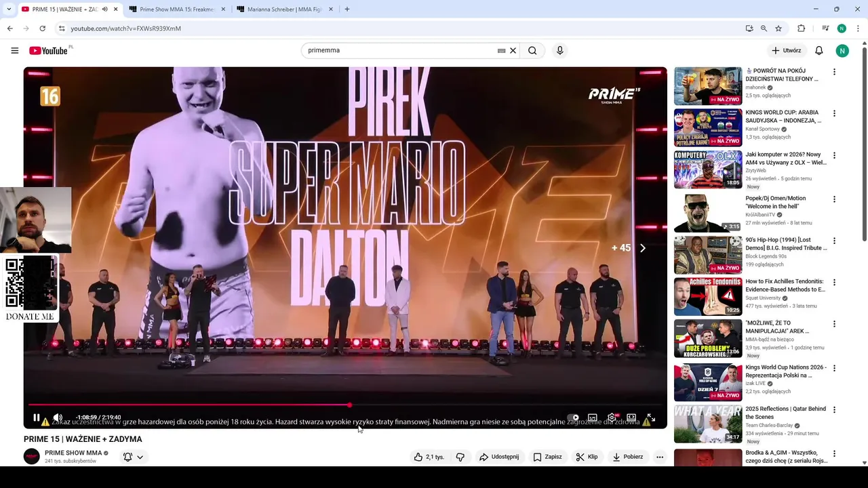The height and width of the screenshot is (488, 868).
Task: Pause the video playback
Action: point(37,418)
